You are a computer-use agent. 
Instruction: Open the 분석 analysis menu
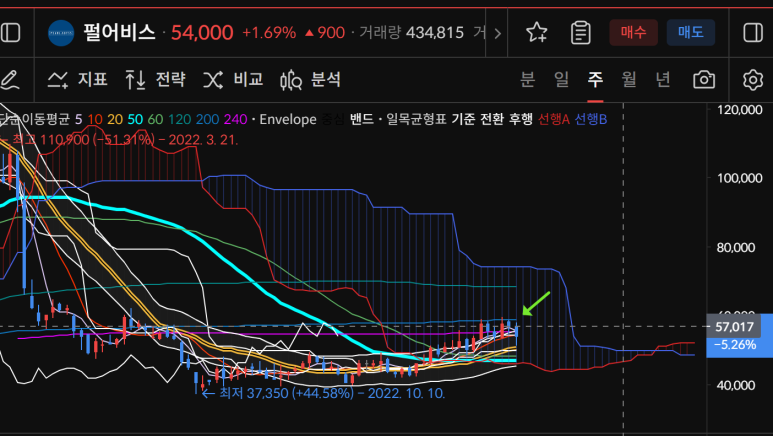click(x=311, y=79)
